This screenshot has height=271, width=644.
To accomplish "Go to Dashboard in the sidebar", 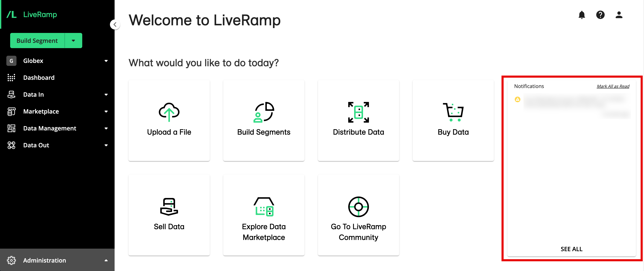I will pyautogui.click(x=39, y=78).
